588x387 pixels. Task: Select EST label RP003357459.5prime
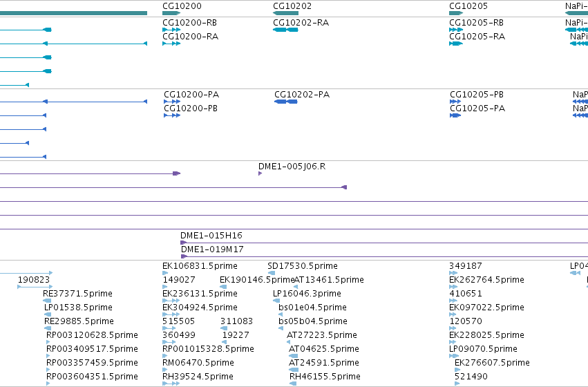pyautogui.click(x=92, y=363)
